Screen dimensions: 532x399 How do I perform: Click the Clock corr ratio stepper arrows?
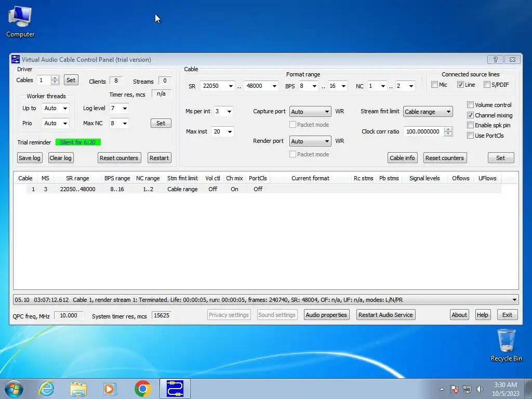pos(448,131)
